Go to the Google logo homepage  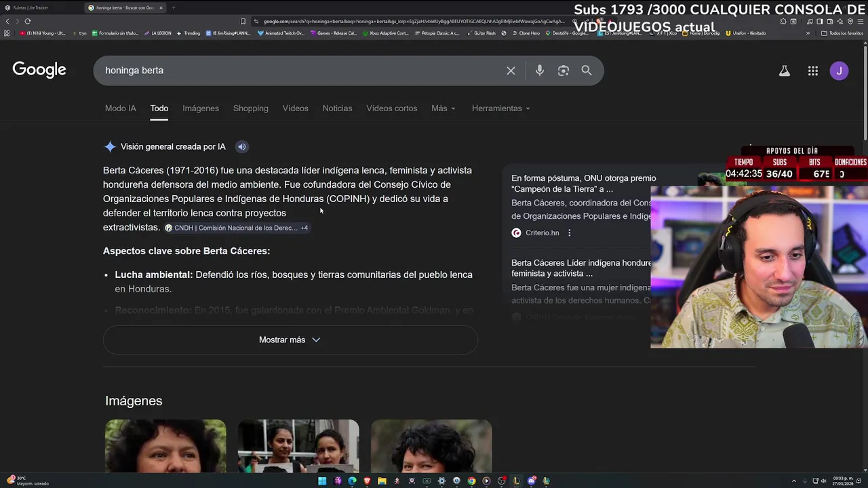tap(39, 70)
